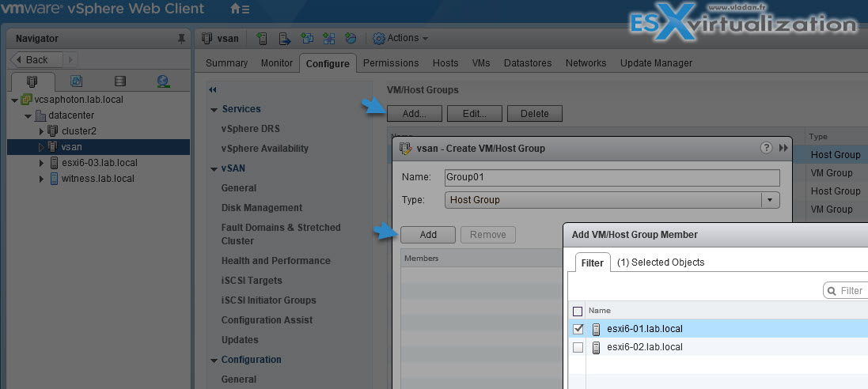Switch to the Datastores tab
868x389 pixels.
(528, 63)
